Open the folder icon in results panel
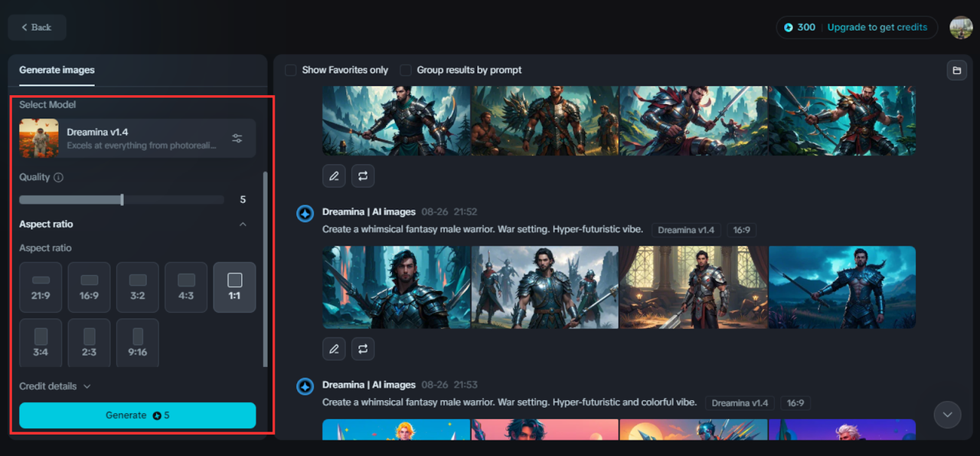 [x=956, y=71]
